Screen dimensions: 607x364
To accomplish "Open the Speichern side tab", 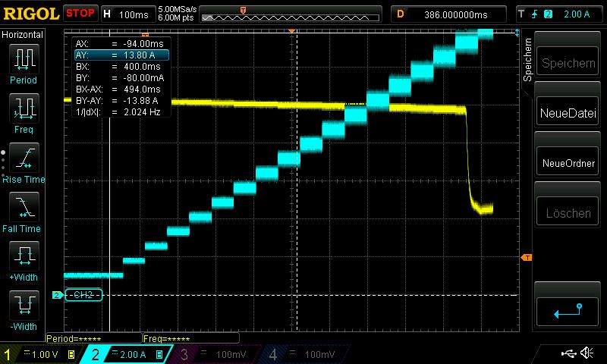I will coord(527,60).
